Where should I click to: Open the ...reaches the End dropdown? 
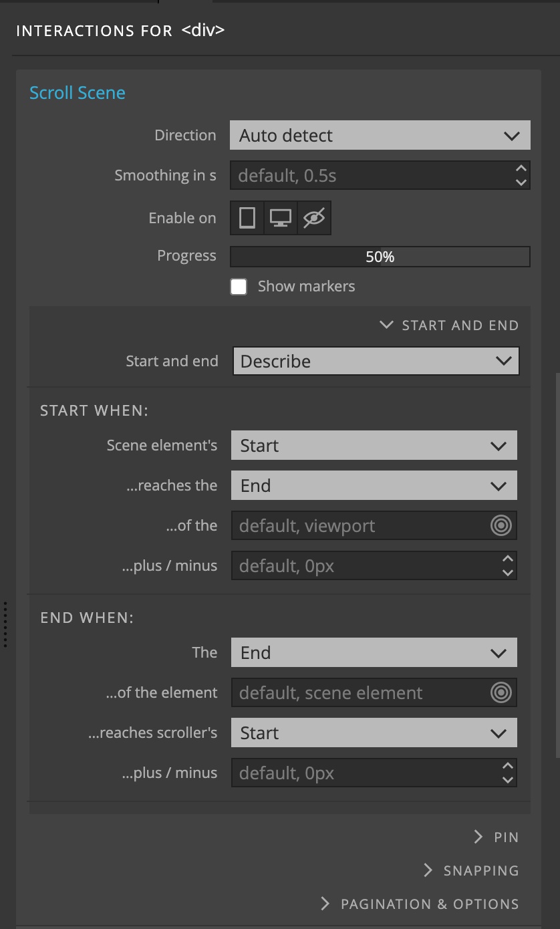pos(374,485)
